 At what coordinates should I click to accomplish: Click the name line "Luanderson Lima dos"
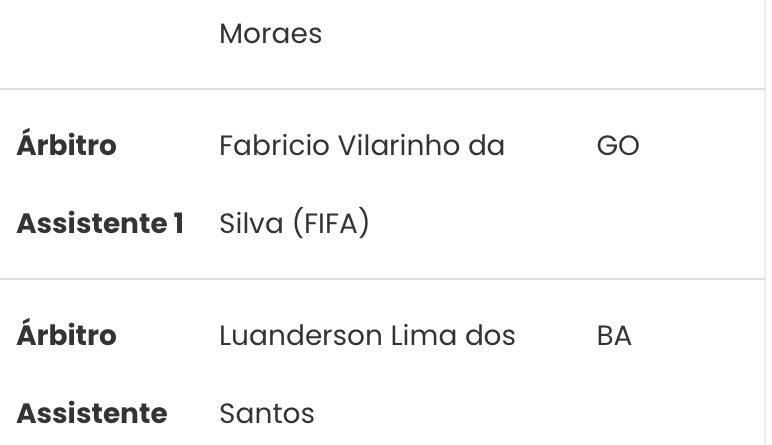click(367, 335)
